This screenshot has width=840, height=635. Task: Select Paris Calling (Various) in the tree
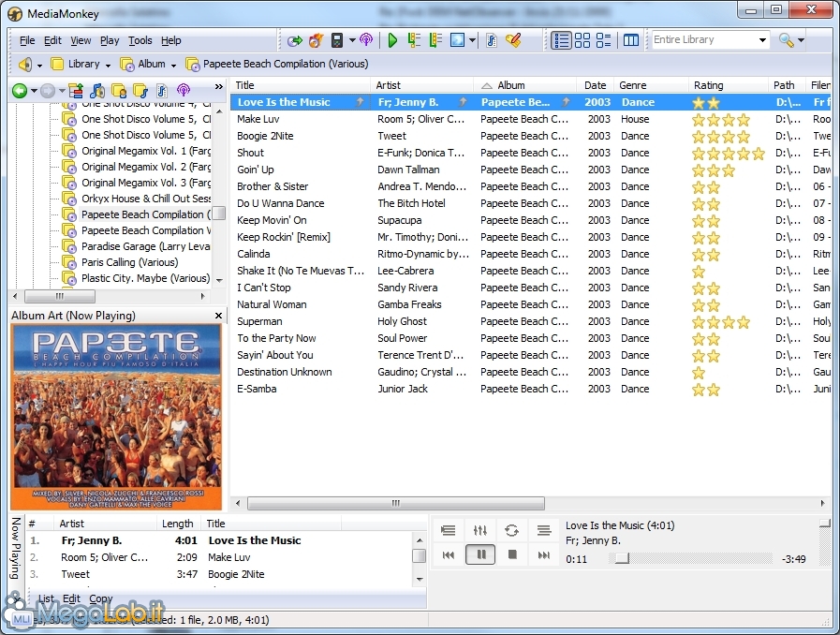tap(129, 262)
